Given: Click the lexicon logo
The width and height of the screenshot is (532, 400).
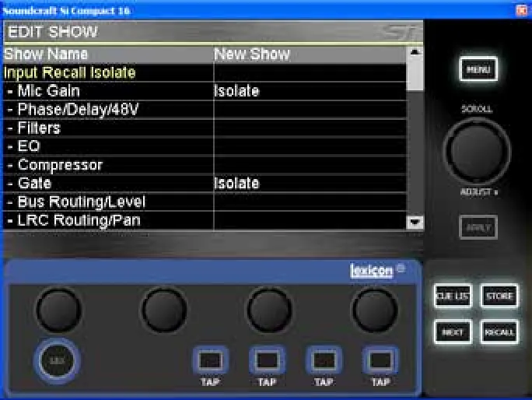Looking at the screenshot, I should [372, 271].
